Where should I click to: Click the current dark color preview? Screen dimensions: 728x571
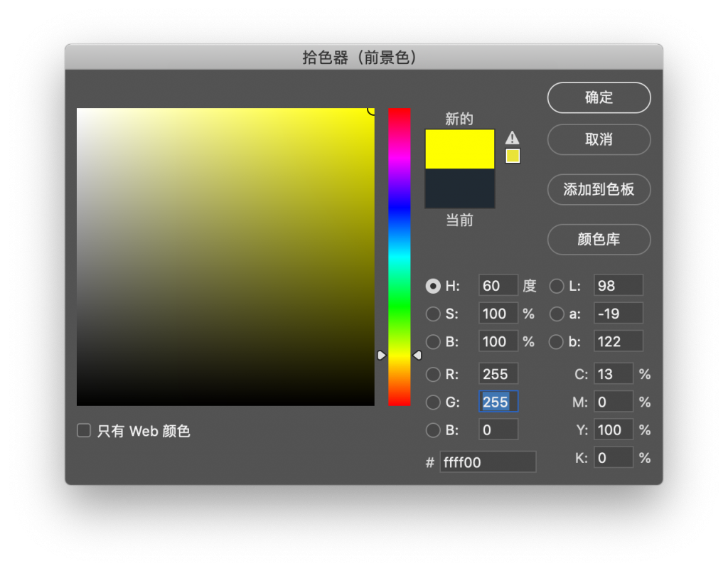(459, 188)
